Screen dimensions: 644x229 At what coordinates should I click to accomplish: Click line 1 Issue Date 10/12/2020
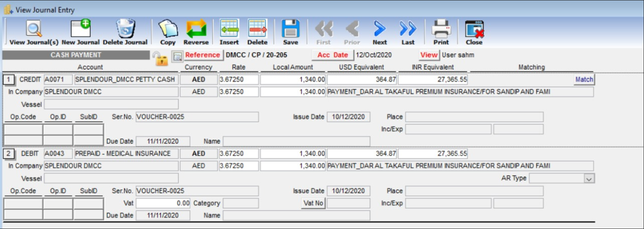348,117
